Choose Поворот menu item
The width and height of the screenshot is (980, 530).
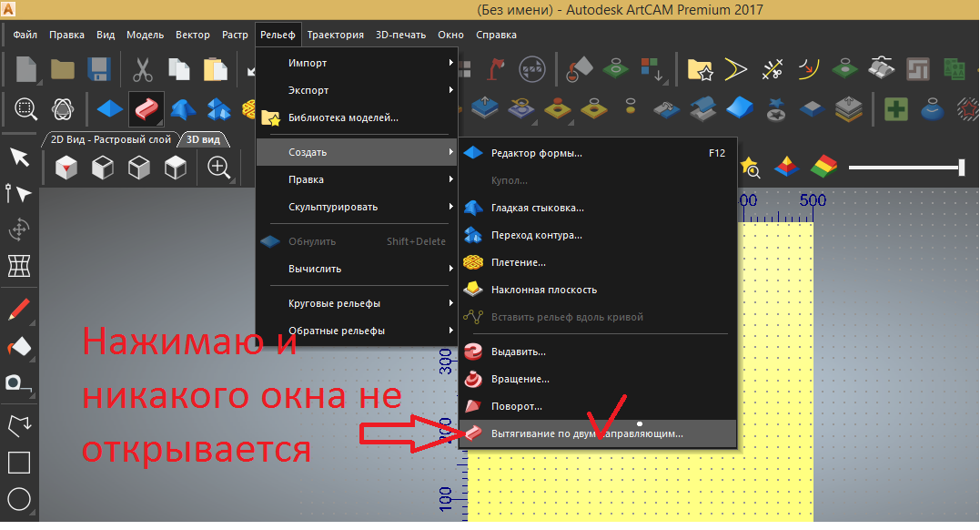[598, 406]
